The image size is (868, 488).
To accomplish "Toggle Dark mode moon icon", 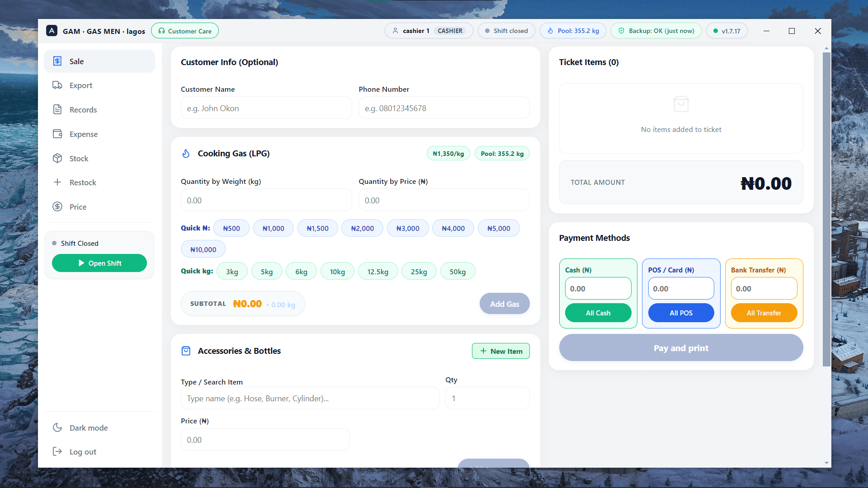I will (57, 427).
